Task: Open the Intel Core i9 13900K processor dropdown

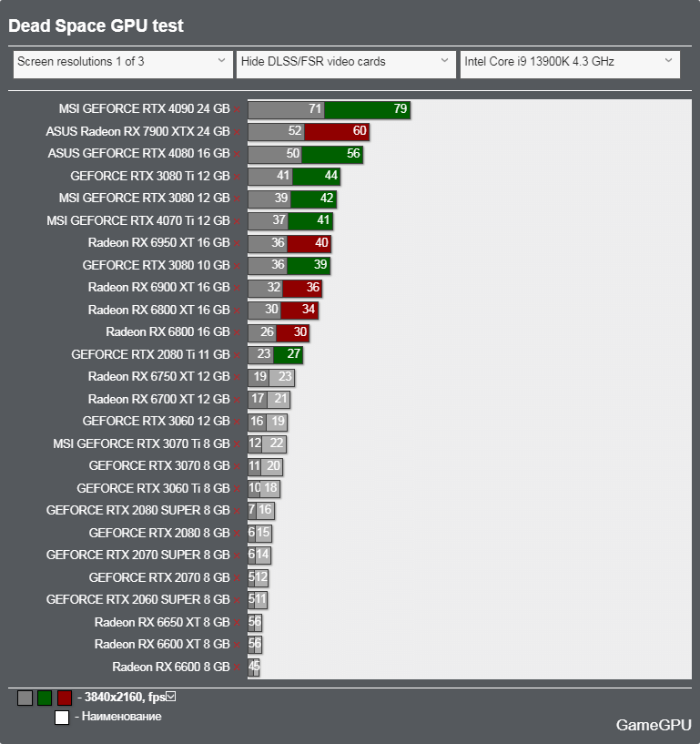Action: [x=570, y=65]
